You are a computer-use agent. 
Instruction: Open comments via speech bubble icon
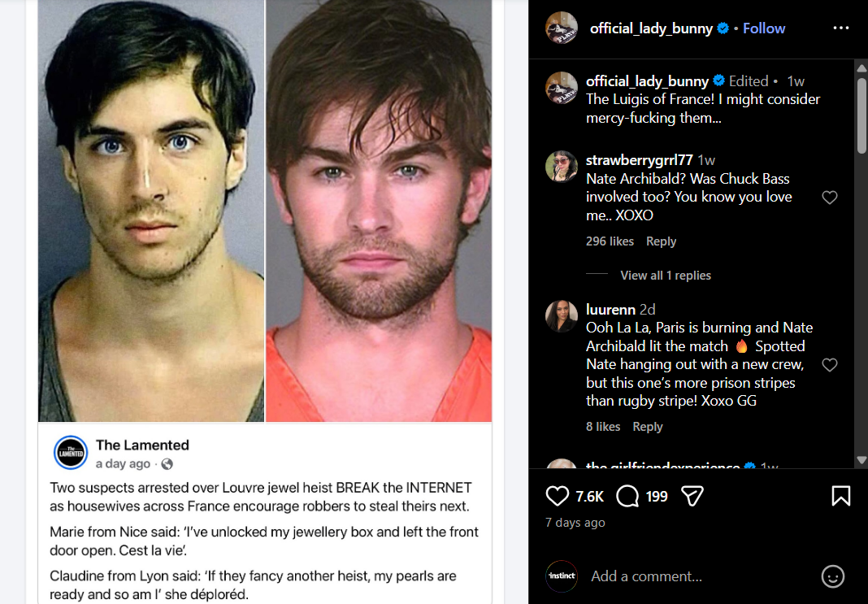[627, 496]
